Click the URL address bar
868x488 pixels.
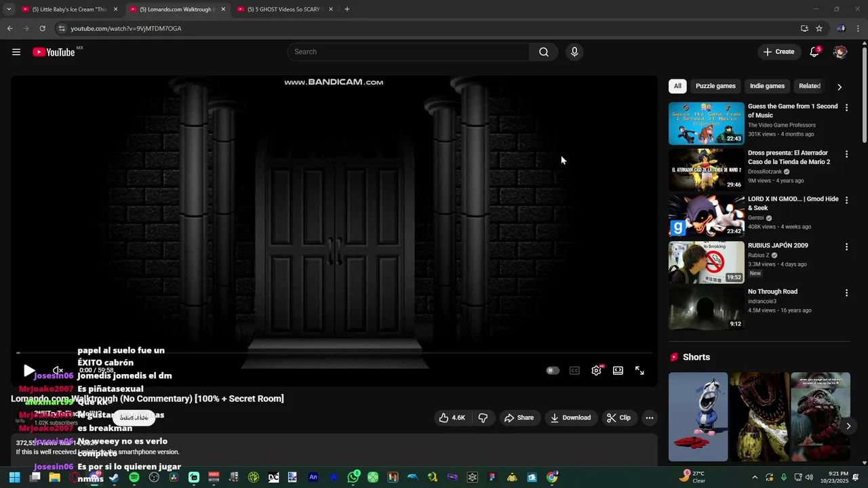pyautogui.click(x=427, y=28)
